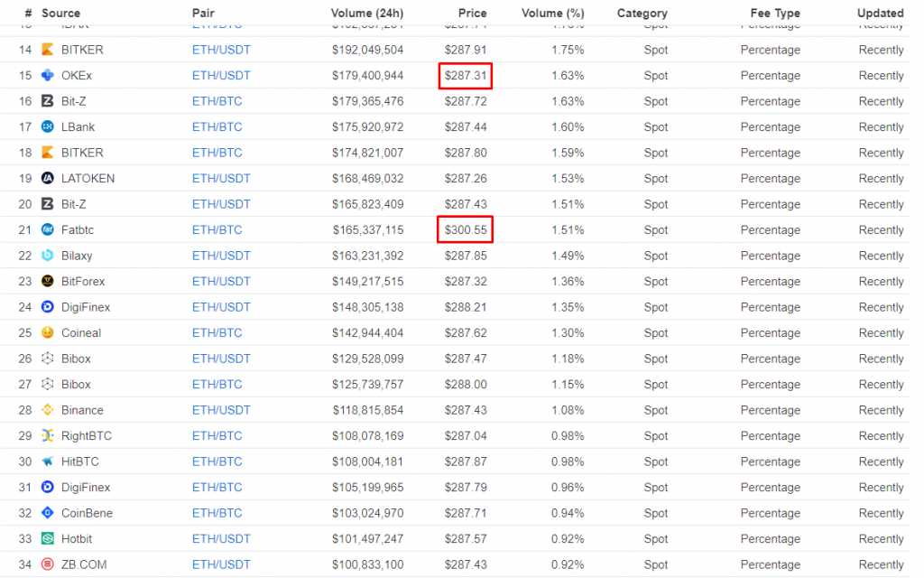Click the LATOKEN exchange logo
The image size is (924, 578).
tap(48, 178)
